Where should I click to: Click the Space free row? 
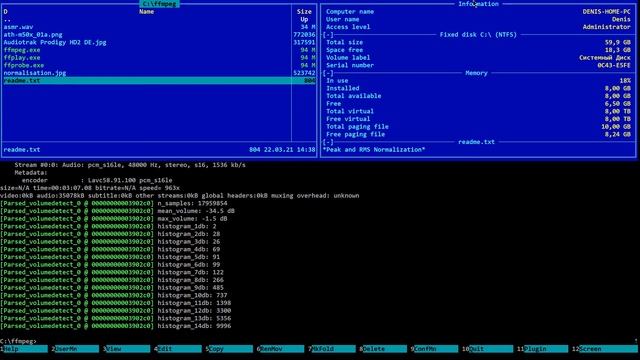point(478,50)
